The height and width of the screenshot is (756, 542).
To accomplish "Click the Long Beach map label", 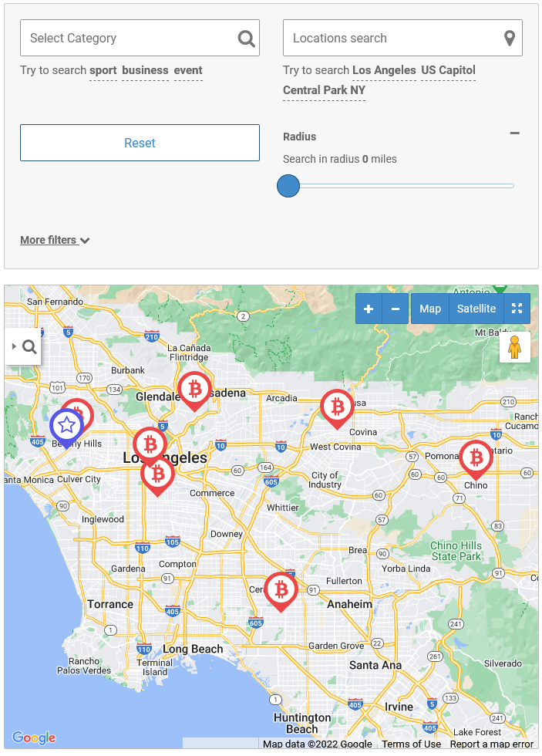I will pyautogui.click(x=193, y=649).
